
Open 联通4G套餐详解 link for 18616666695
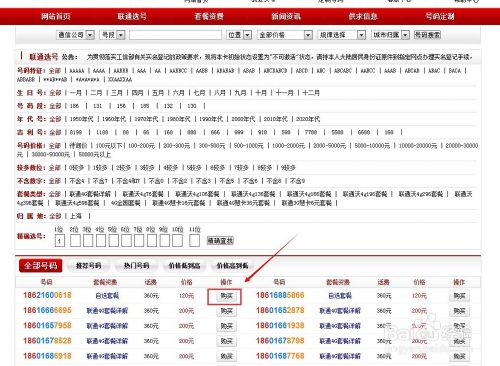(107, 311)
